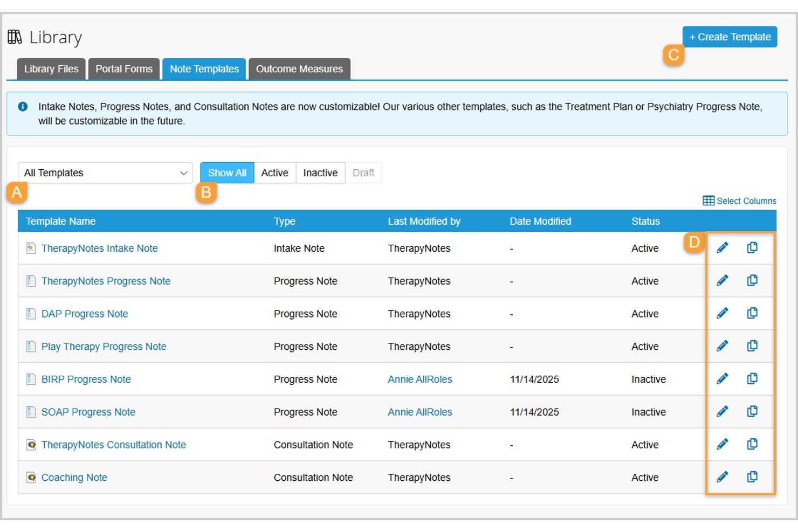Image resolution: width=798 pixels, height=532 pixels.
Task: Click the document icon beside BIRP Progress Note
Action: click(x=31, y=379)
